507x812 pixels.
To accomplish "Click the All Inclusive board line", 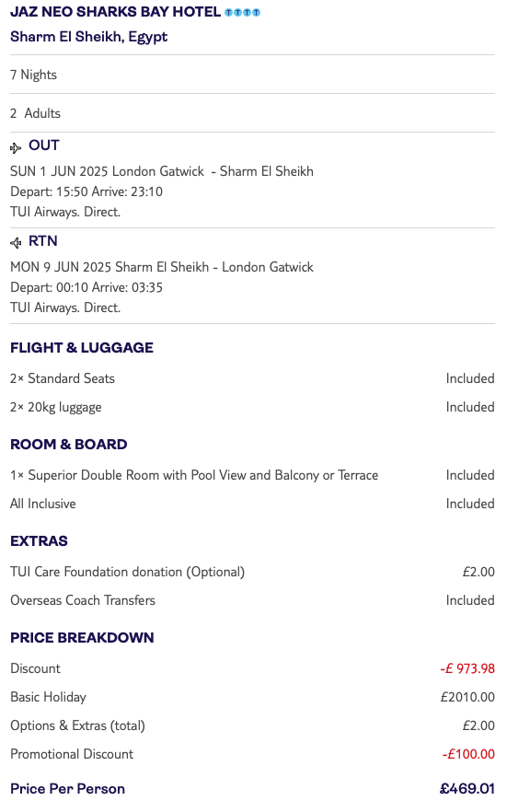I will pos(252,504).
